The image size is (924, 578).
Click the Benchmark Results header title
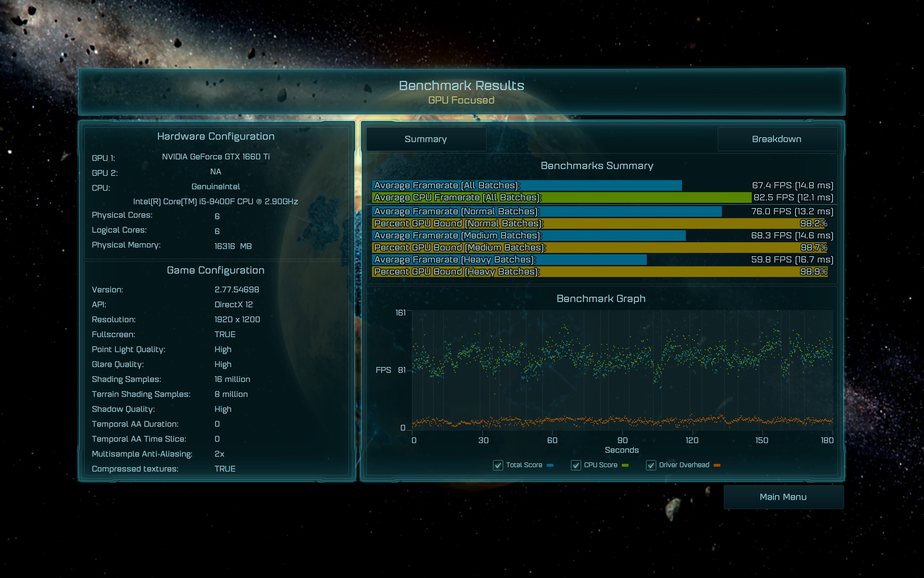pyautogui.click(x=461, y=86)
